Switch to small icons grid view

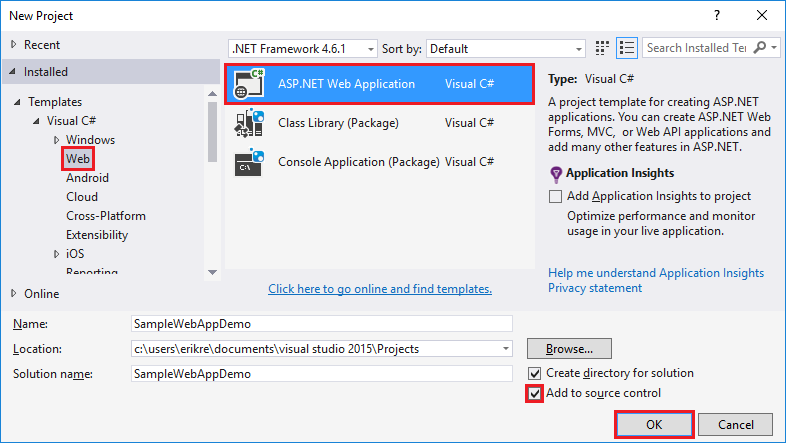[603, 48]
